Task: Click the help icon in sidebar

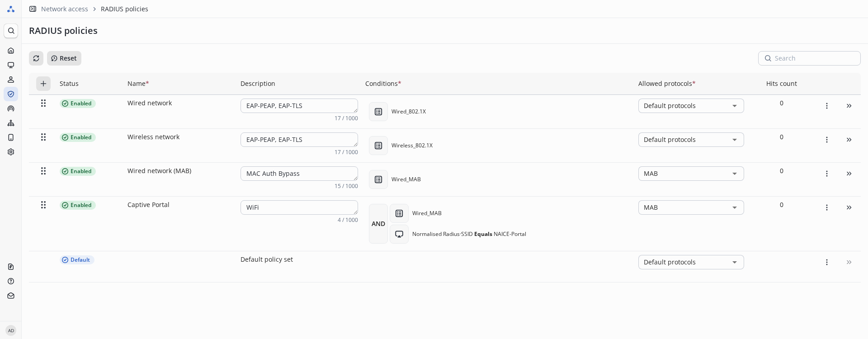Action: [11, 281]
